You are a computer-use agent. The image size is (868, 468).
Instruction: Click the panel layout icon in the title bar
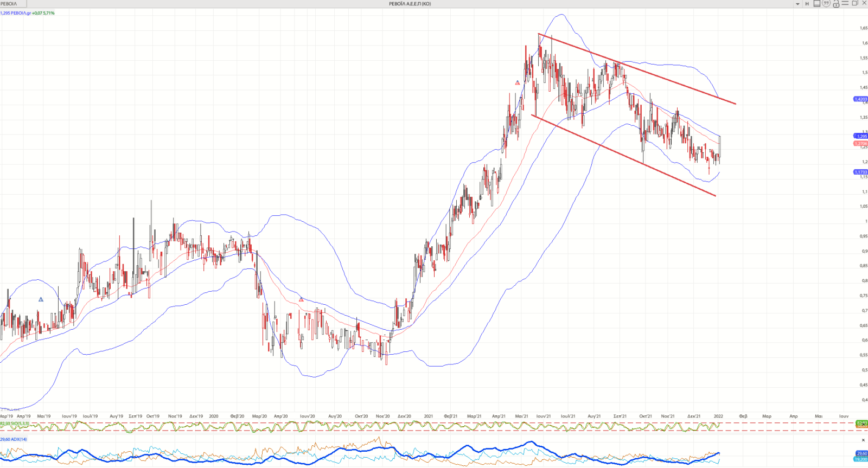(x=817, y=4)
